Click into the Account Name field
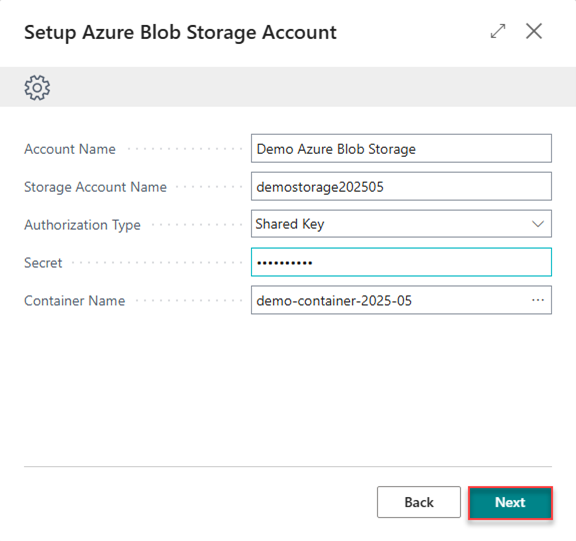The height and width of the screenshot is (541, 576). pyautogui.click(x=401, y=149)
